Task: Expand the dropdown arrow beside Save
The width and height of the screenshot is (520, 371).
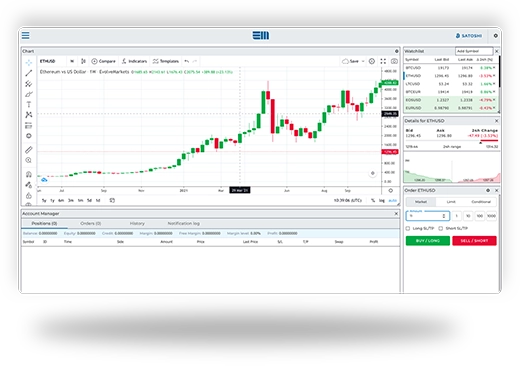Action: coord(363,61)
